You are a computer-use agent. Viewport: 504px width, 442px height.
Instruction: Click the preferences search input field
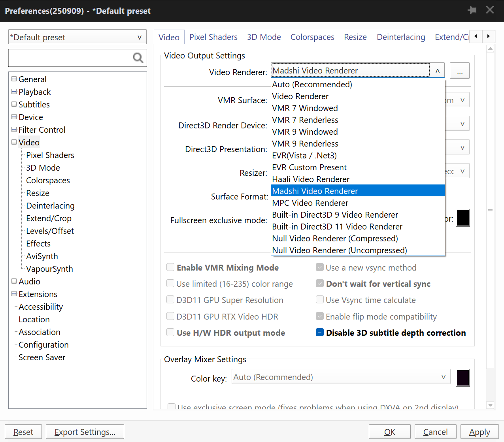70,58
